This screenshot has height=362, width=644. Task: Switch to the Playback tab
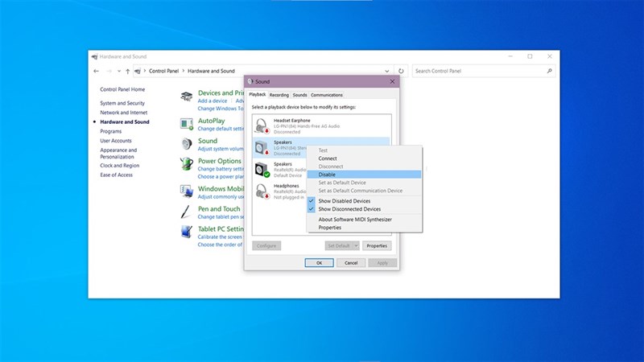[x=258, y=94]
